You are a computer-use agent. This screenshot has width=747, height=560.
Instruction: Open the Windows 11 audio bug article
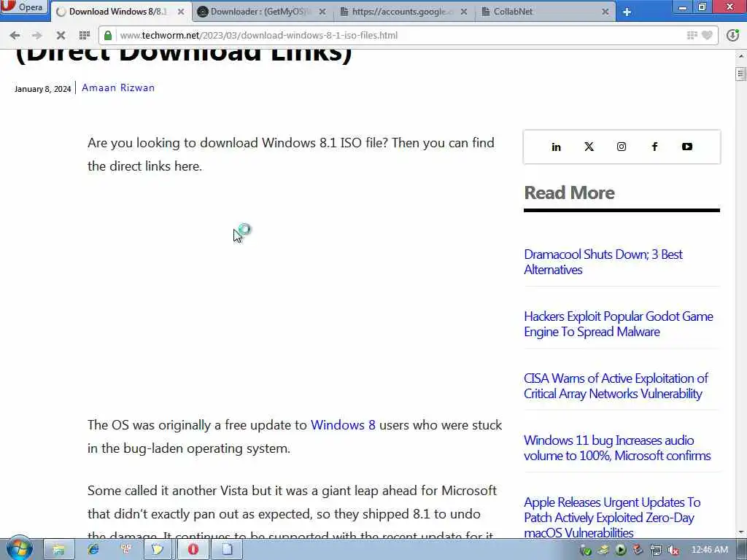click(x=617, y=448)
